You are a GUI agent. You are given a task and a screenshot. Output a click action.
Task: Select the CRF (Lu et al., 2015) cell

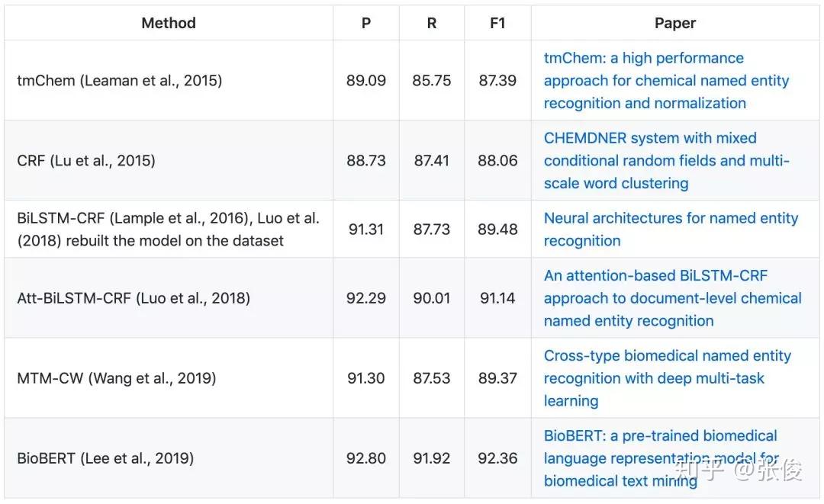pyautogui.click(x=86, y=160)
